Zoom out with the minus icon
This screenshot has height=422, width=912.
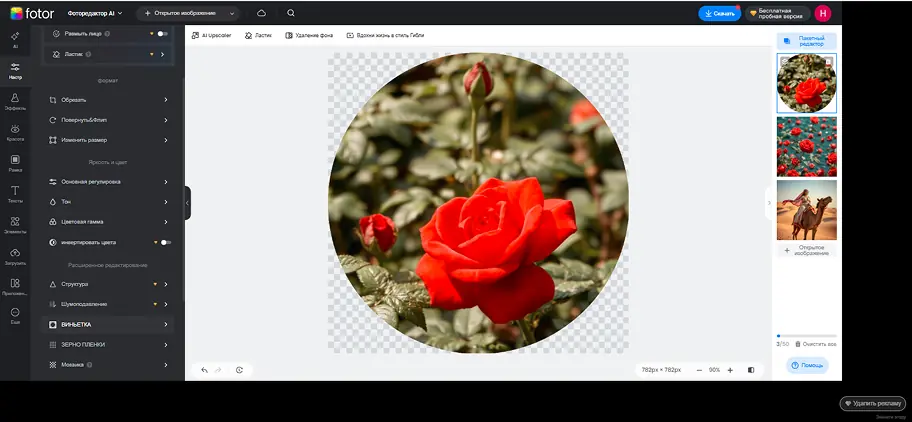(699, 370)
